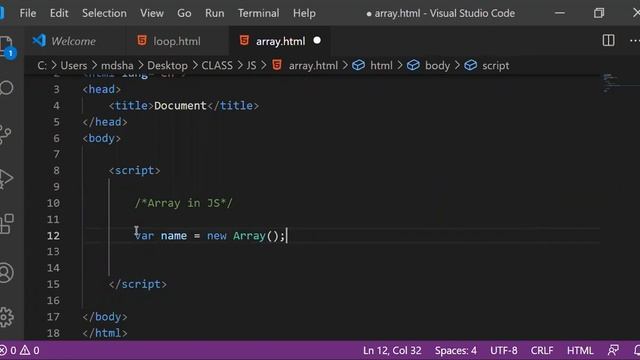Click the VS Code icon on Welcome tab

39,40
